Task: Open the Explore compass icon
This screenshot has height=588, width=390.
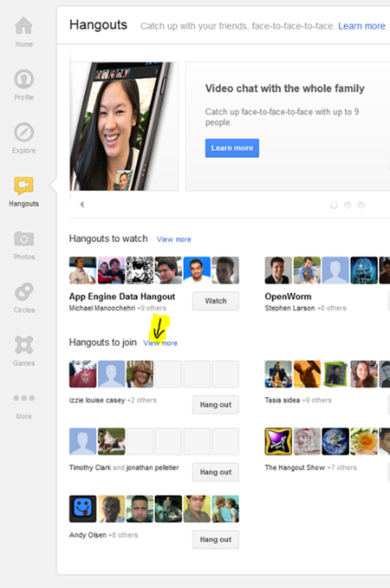Action: (x=23, y=133)
